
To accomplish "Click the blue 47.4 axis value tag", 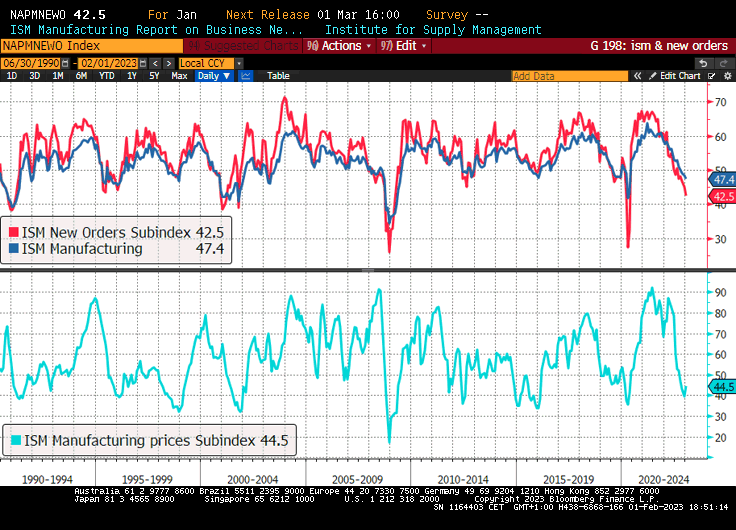I will click(722, 179).
